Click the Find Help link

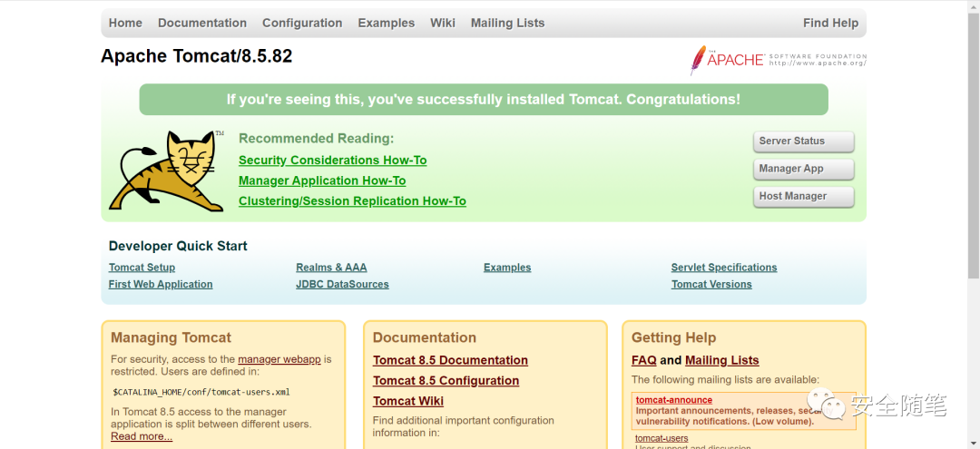click(x=830, y=23)
